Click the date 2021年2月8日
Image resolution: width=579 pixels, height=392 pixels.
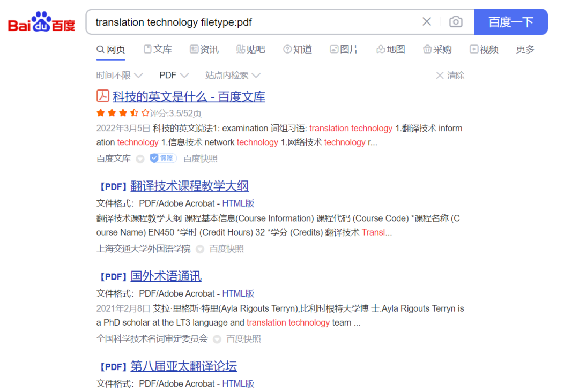point(123,308)
